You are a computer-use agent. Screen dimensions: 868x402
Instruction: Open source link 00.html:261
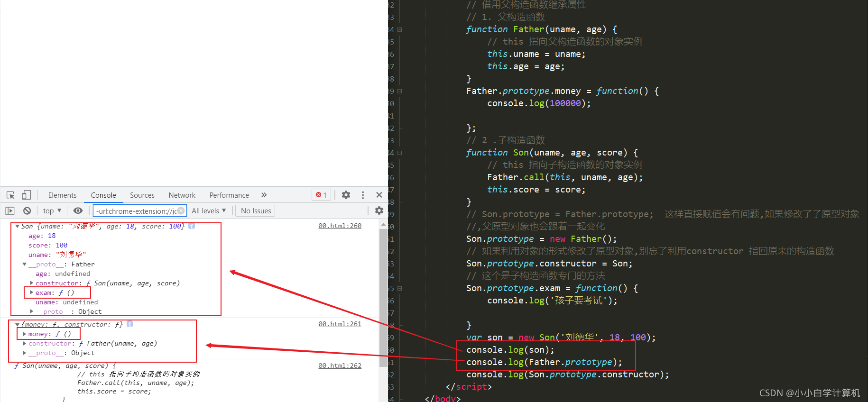[340, 324]
